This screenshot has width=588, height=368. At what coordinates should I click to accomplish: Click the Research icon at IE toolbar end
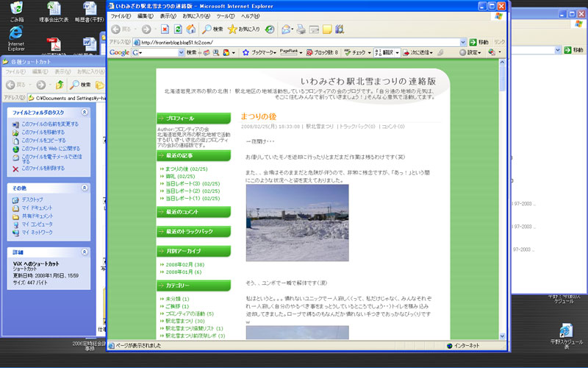tap(340, 29)
